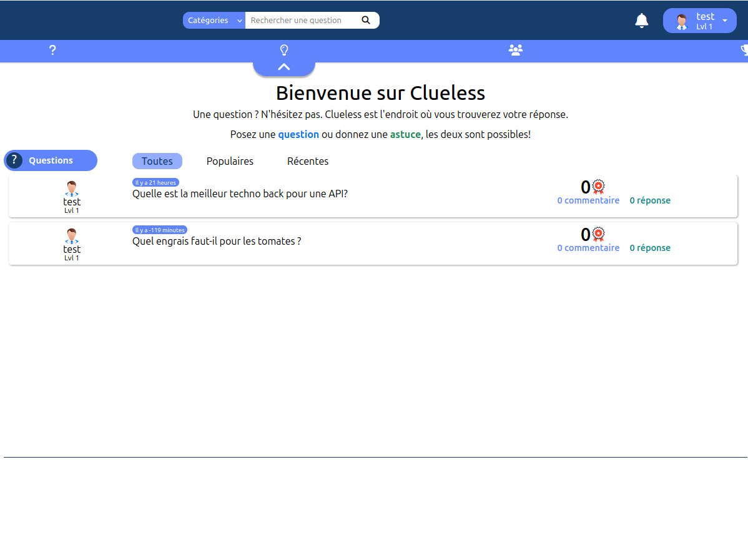The width and height of the screenshot is (748, 560).
Task: Open the trophy nav icon
Action: tap(744, 51)
